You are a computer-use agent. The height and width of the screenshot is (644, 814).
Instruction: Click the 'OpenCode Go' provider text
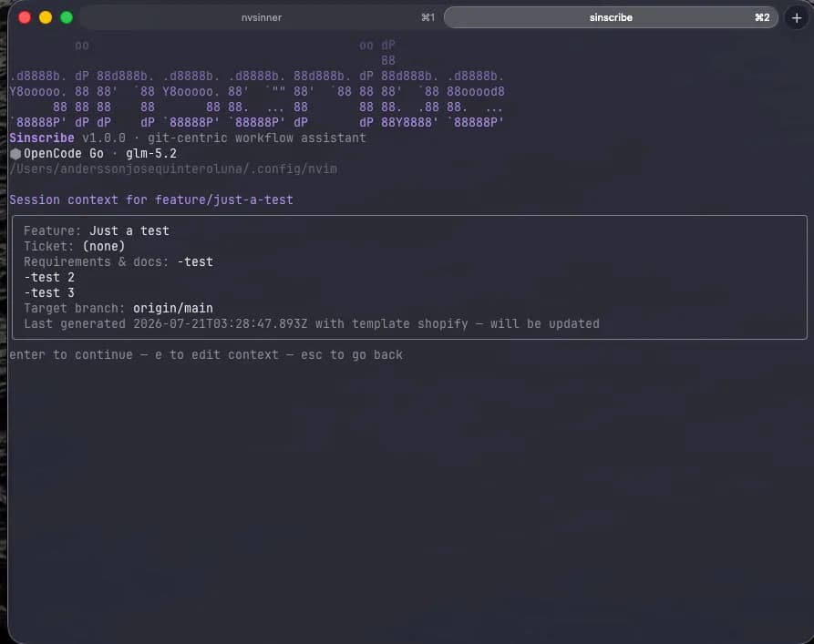(x=64, y=154)
